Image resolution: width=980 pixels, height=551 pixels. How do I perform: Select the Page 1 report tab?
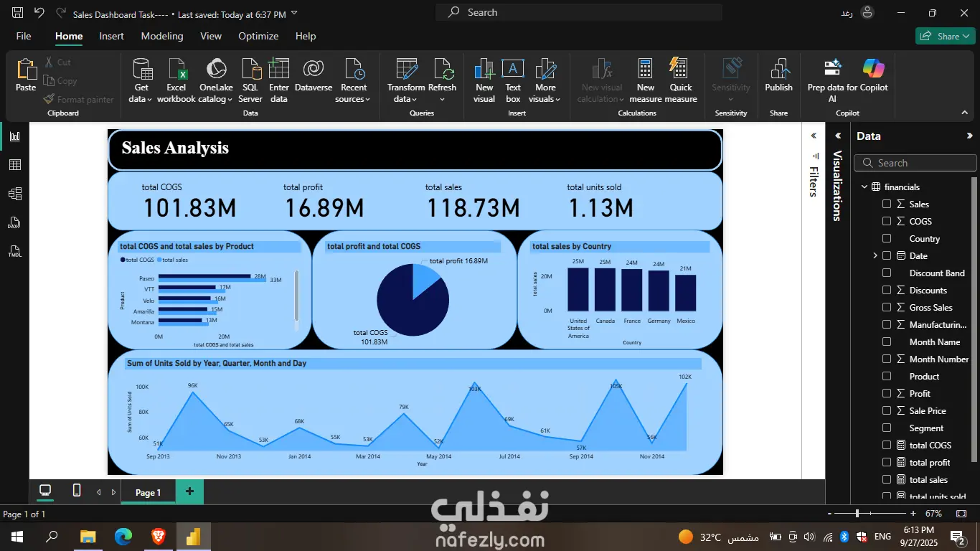coord(149,492)
